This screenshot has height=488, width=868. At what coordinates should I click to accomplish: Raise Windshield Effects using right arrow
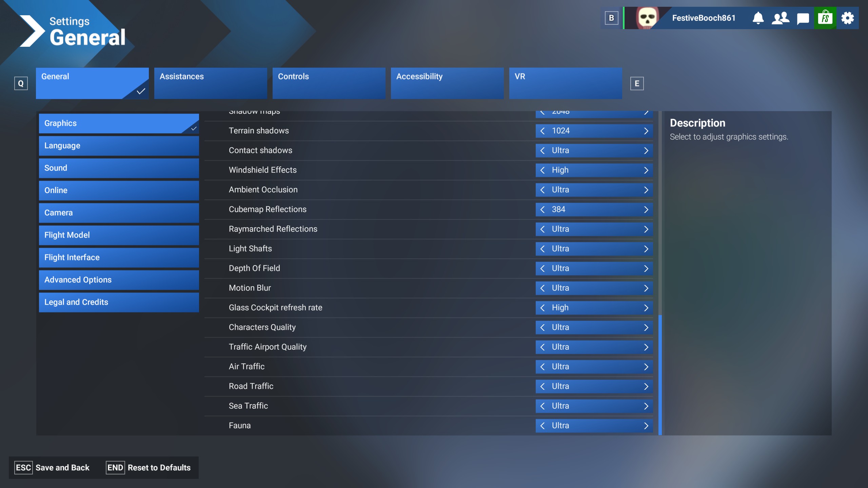click(646, 170)
